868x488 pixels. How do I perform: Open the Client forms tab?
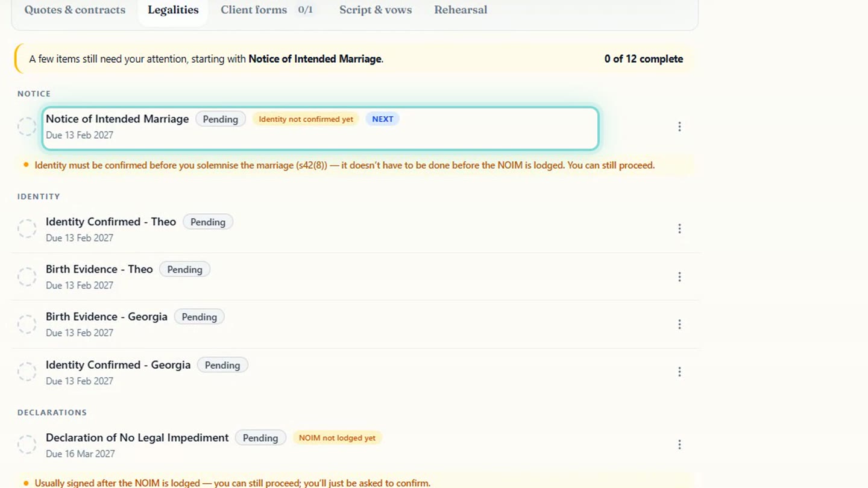tap(267, 10)
